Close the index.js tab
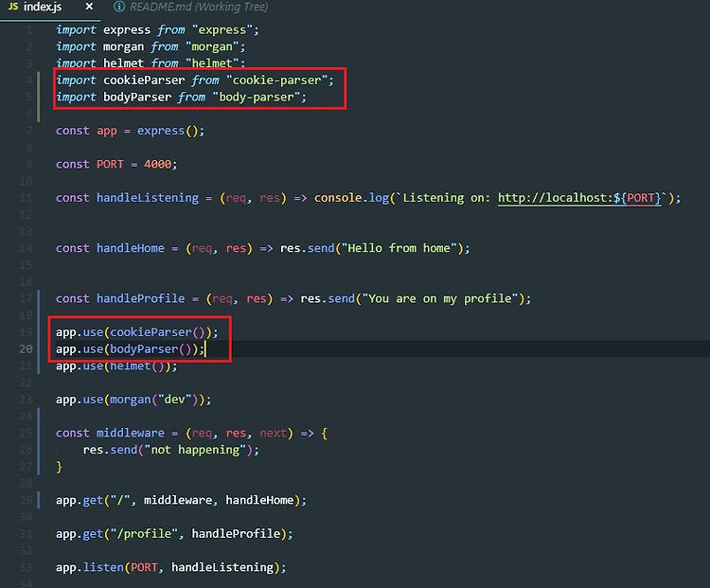 (89, 7)
